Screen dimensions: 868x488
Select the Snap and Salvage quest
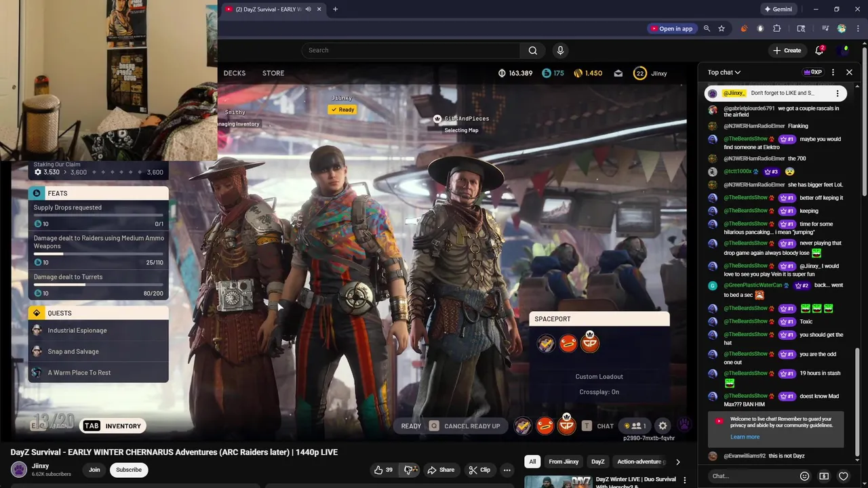point(98,352)
